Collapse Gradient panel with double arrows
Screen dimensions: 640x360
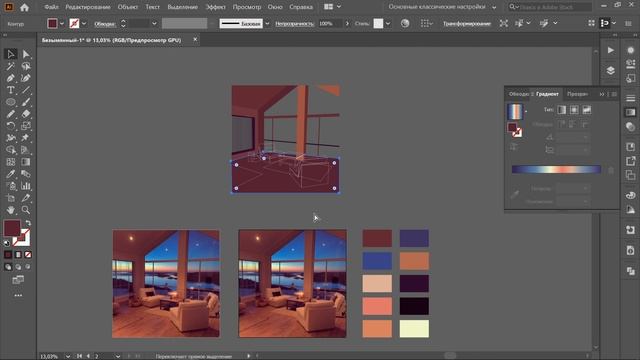(602, 94)
